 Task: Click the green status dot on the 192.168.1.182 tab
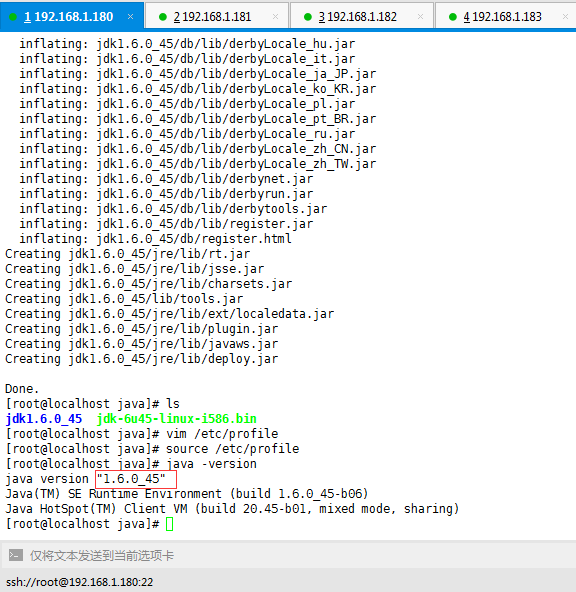click(x=308, y=17)
